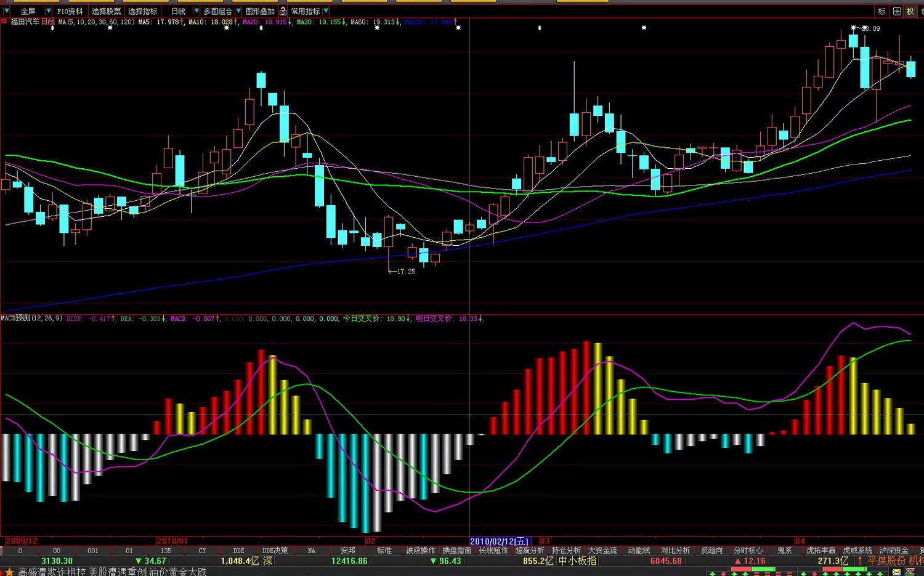924x576 pixels.
Task: Click the 全屏 fullscreen button
Action: tap(28, 11)
